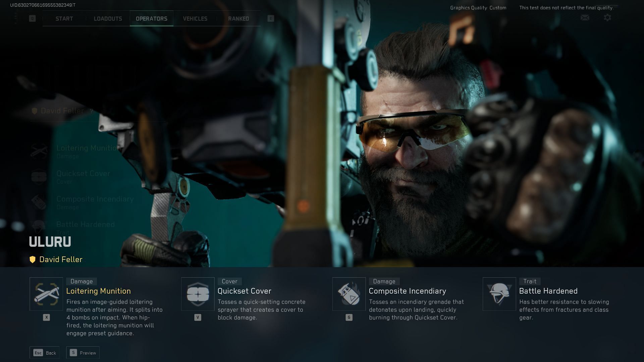Switch to the START tab
Viewport: 644px width, 362px height.
(64, 18)
